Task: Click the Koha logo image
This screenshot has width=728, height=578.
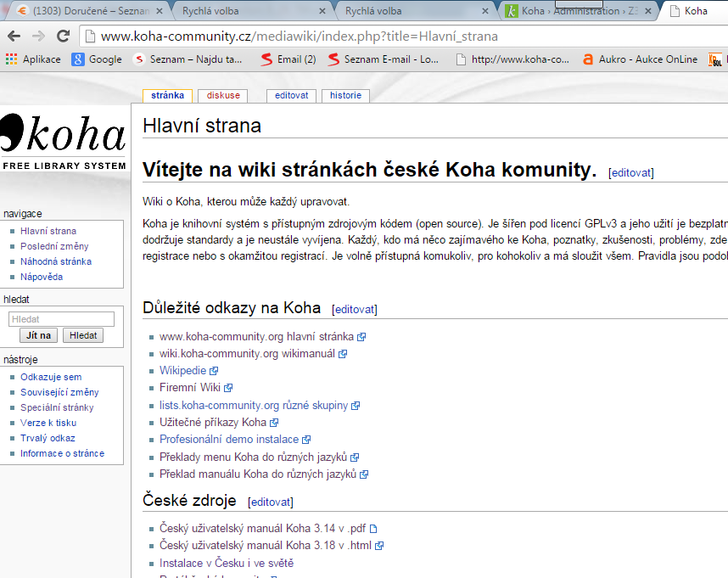Action: [x=63, y=142]
